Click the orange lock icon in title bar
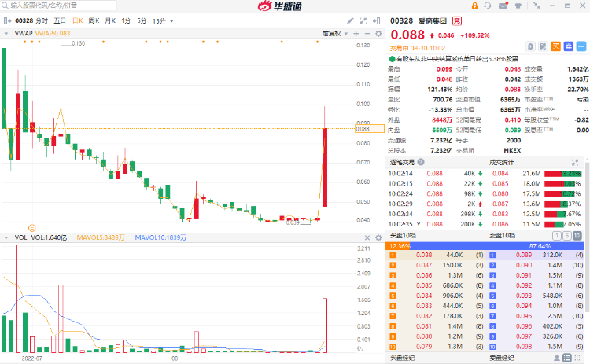Image resolution: width=590 pixels, height=364 pixels. point(474,6)
